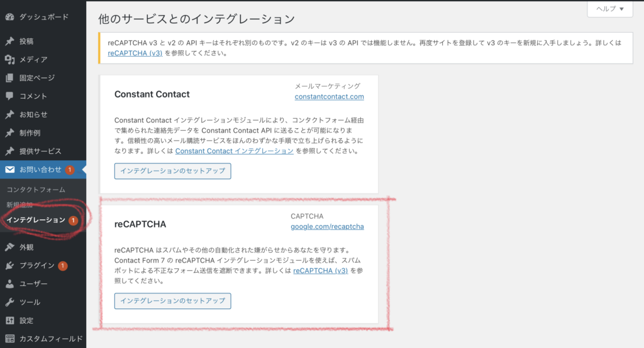Click the pin icon beside 提供サービス
The image size is (644, 348).
[10, 151]
